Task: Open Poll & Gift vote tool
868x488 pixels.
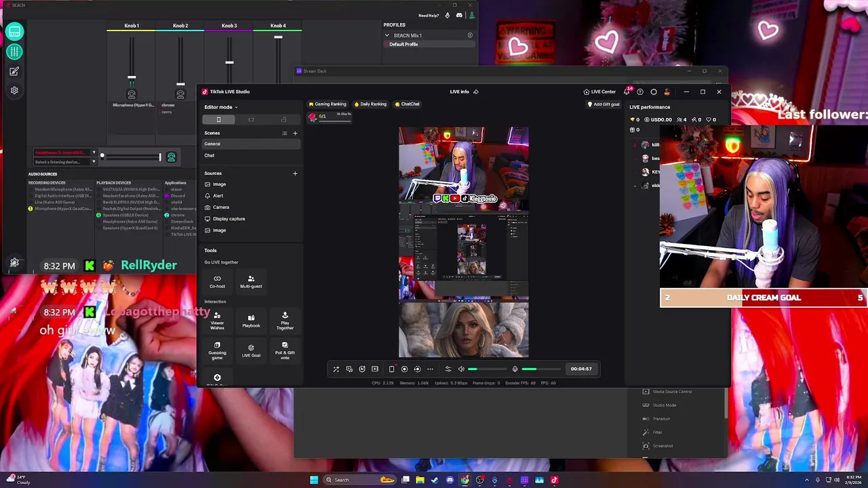Action: [x=285, y=350]
